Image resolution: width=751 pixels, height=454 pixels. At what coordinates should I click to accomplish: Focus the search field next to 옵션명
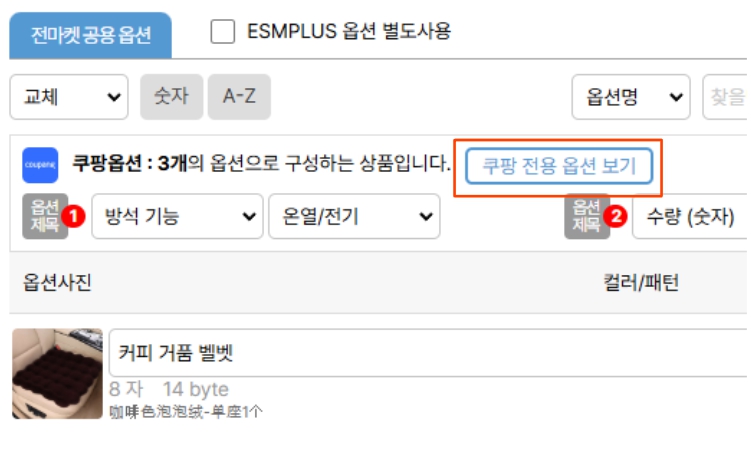[727, 97]
